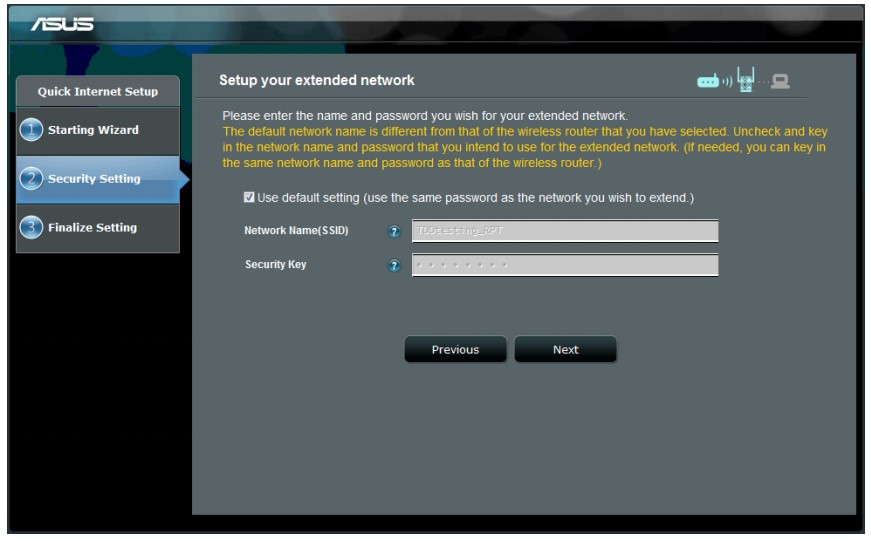871x542 pixels.
Task: Uncheck Use default setting checkbox
Action: pos(249,197)
